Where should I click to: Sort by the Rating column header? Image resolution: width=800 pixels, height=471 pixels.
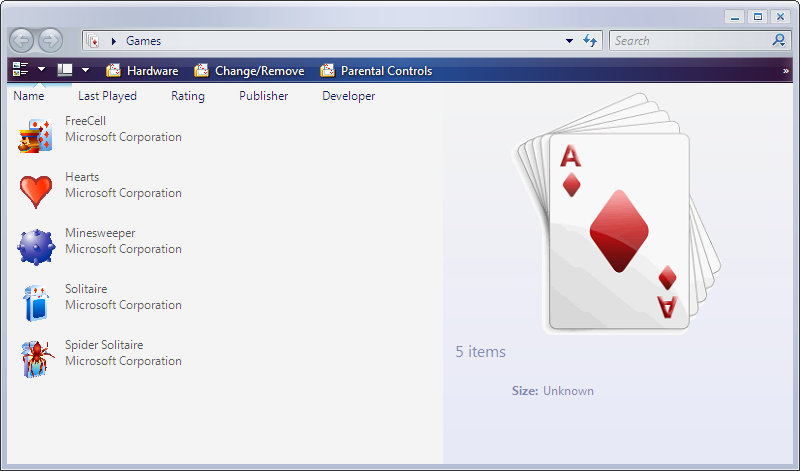pyautogui.click(x=188, y=96)
